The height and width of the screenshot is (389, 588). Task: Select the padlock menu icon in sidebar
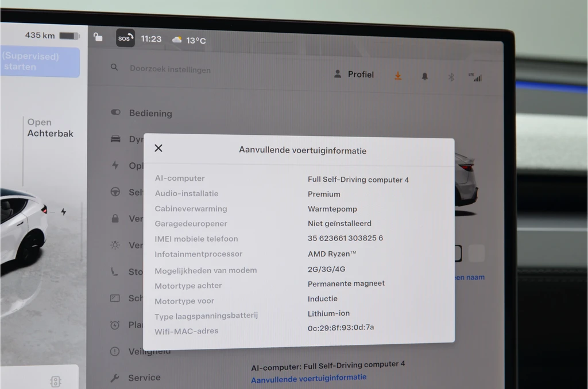click(x=115, y=218)
